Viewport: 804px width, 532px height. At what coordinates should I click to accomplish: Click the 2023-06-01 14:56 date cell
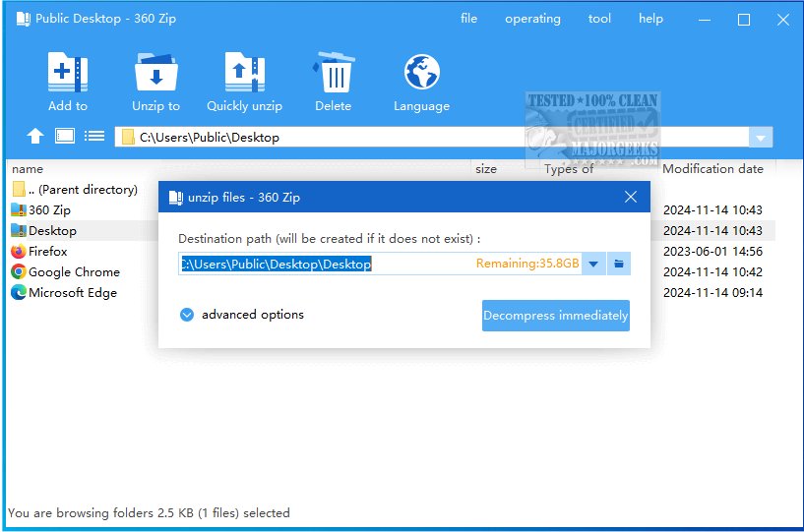pos(712,252)
